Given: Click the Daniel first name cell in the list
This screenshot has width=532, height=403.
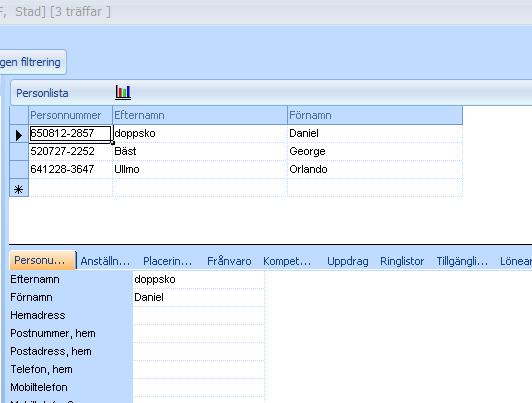Looking at the screenshot, I should [375, 133].
